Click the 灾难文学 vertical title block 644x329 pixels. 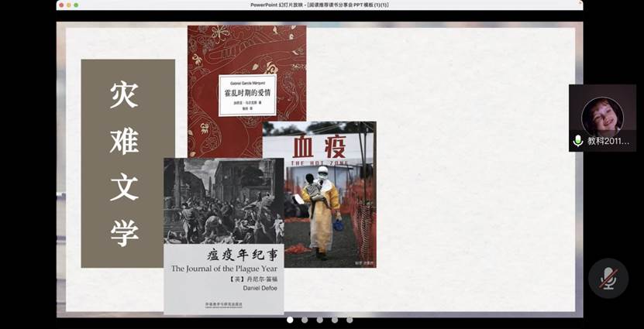128,163
